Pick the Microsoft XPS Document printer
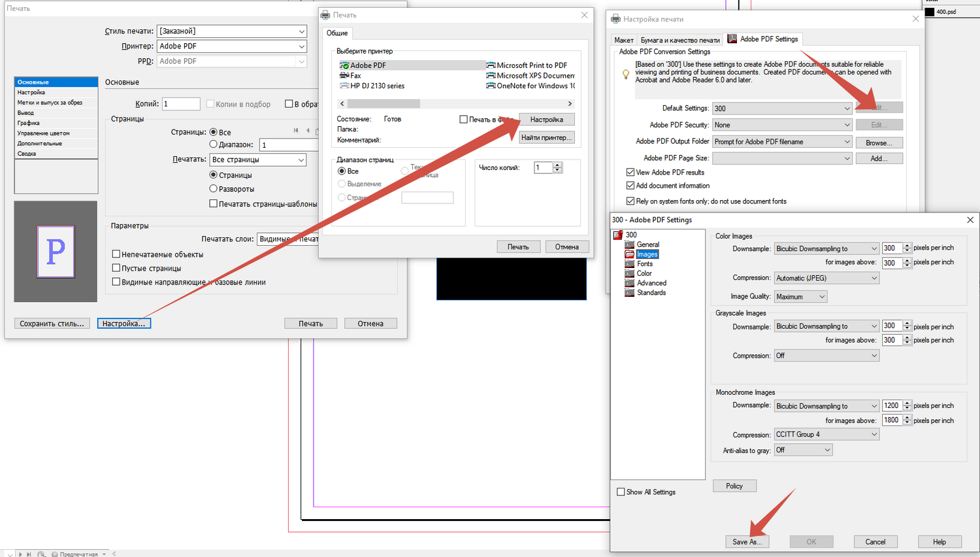 (x=531, y=75)
